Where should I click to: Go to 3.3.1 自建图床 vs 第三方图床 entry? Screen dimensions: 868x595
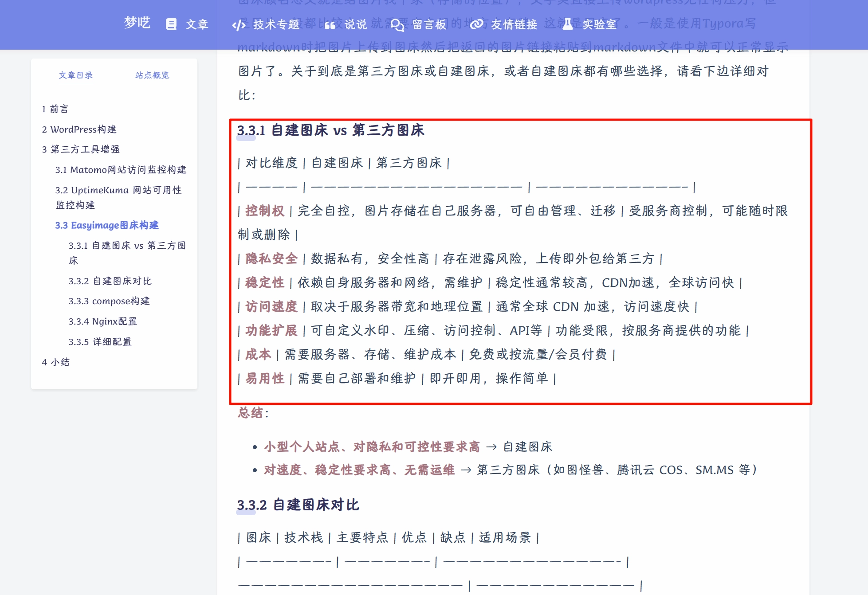pyautogui.click(x=127, y=253)
